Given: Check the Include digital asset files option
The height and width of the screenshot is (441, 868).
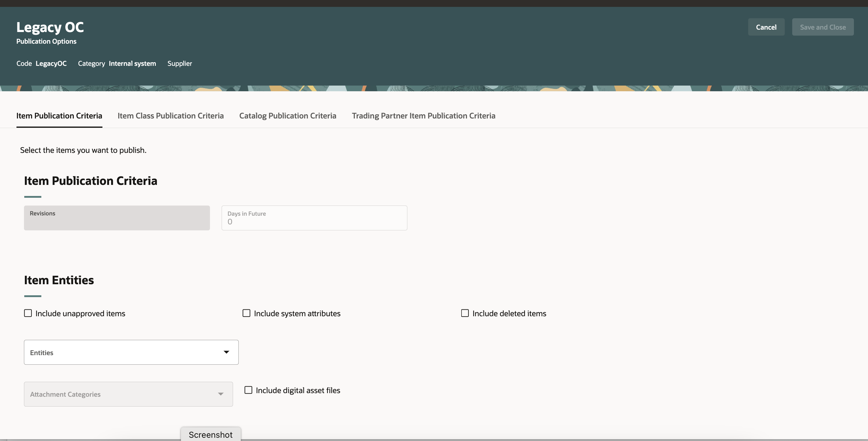Looking at the screenshot, I should (249, 390).
